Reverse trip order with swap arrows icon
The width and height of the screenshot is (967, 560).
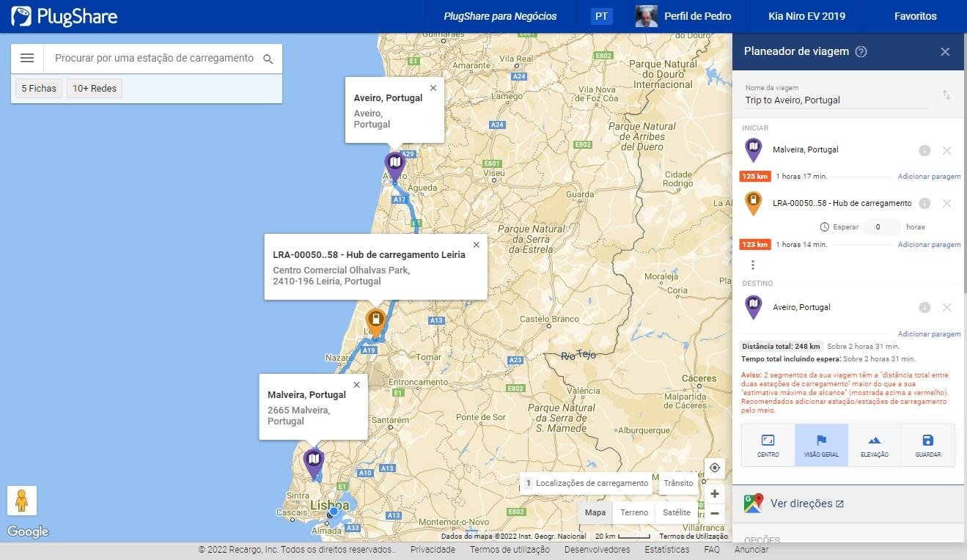click(x=946, y=95)
